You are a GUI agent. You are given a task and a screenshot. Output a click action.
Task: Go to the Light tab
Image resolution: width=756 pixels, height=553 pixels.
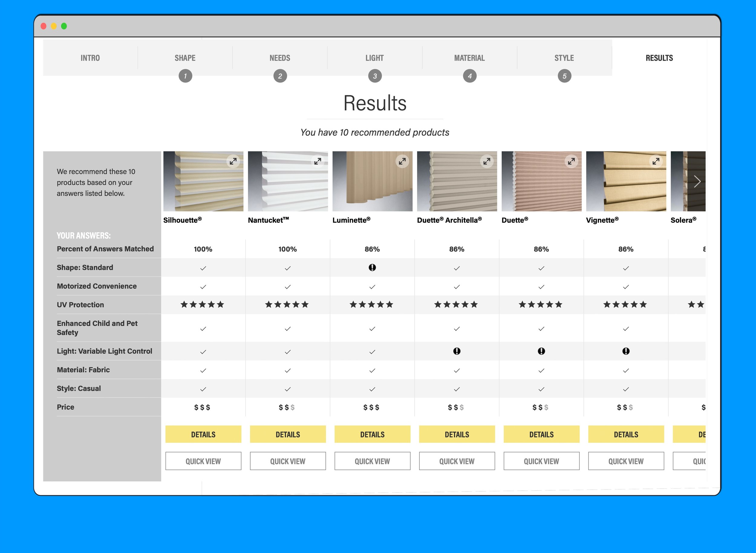click(x=375, y=58)
